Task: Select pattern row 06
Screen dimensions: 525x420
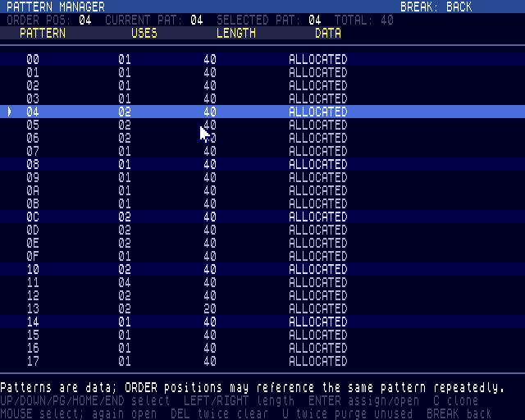Action: [262, 138]
